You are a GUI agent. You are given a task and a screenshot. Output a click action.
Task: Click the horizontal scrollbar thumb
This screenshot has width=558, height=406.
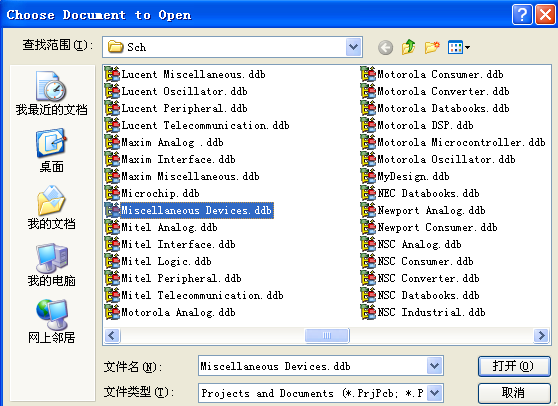coord(327,335)
